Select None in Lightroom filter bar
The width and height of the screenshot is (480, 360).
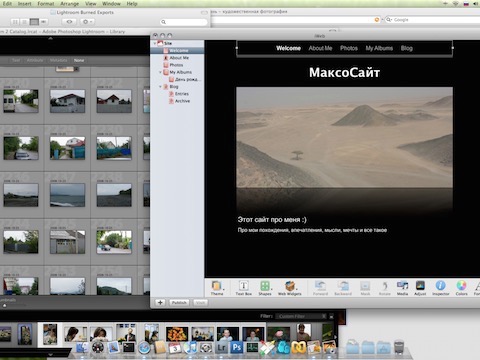click(x=79, y=60)
